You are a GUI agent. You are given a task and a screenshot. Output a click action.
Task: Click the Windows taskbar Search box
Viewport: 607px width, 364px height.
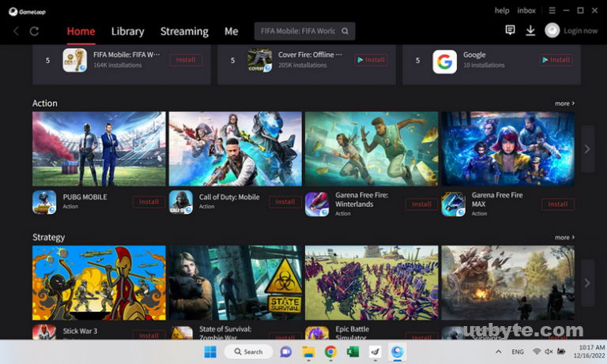[x=248, y=351]
